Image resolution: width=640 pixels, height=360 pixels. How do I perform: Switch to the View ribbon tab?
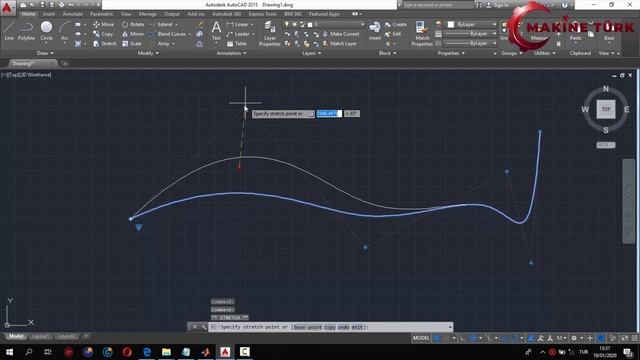point(126,14)
